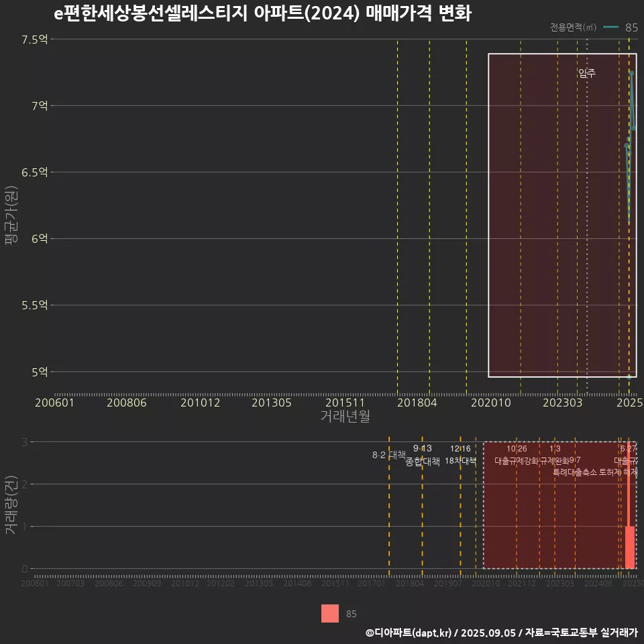The width and height of the screenshot is (644, 644).
Task: Click '201907' on the volume chart x-axis
Action: click(x=447, y=583)
